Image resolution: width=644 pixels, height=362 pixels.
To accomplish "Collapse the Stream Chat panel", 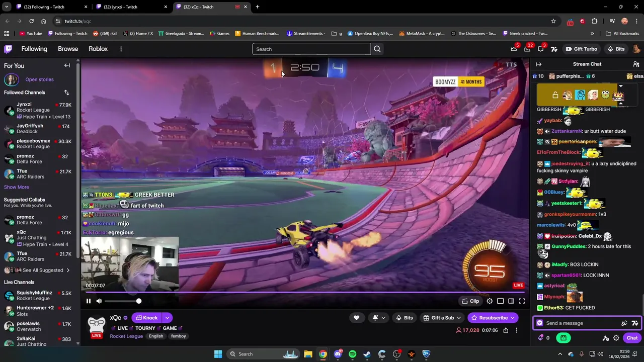I will click(538, 64).
